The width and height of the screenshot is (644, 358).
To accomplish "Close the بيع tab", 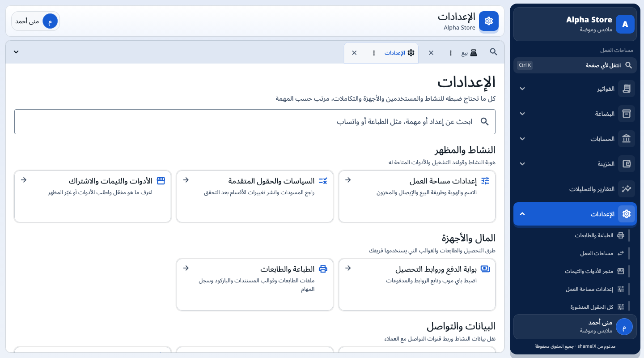I will pyautogui.click(x=431, y=53).
